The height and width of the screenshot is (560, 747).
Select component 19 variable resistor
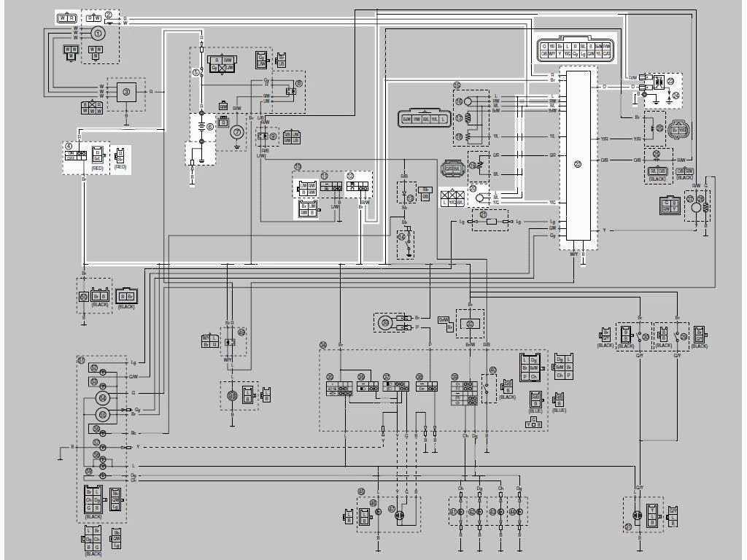[481, 165]
